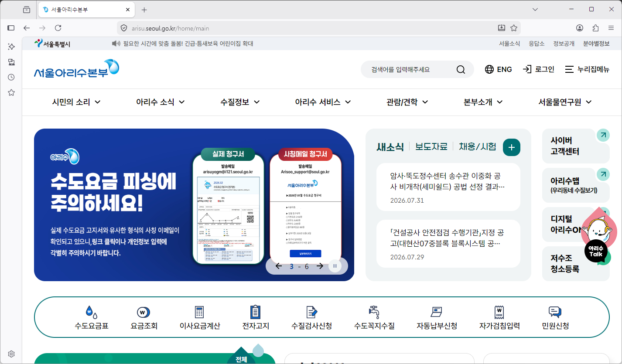Click the 서울소식 top link
This screenshot has height=364, width=622.
(x=509, y=44)
